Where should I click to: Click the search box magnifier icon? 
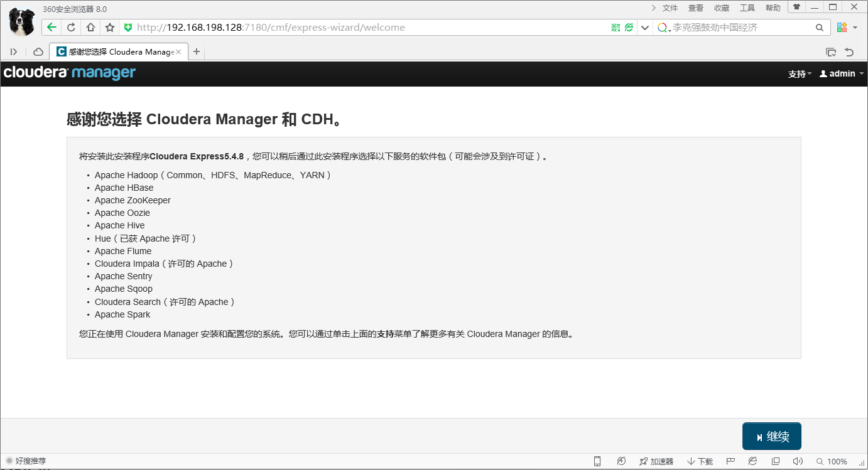point(820,28)
